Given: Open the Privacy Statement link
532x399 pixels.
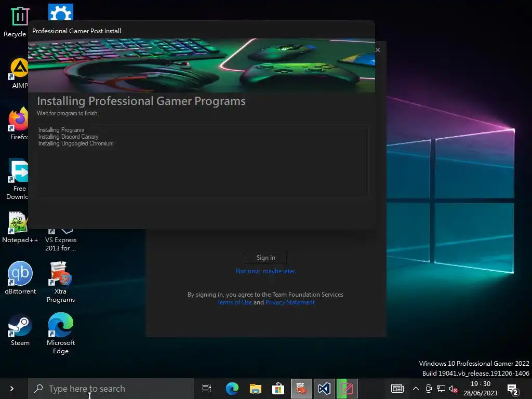Looking at the screenshot, I should [x=290, y=302].
